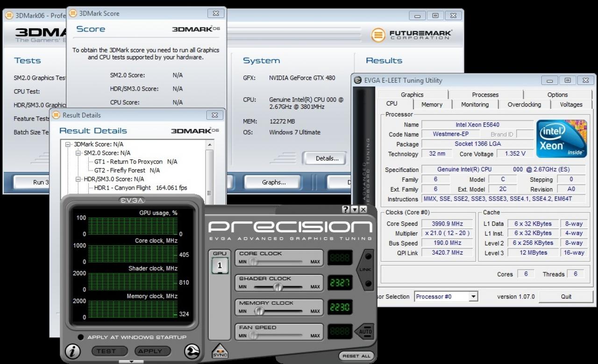Switch to the Processes tab
Screen dimensions: 598x364
point(485,95)
